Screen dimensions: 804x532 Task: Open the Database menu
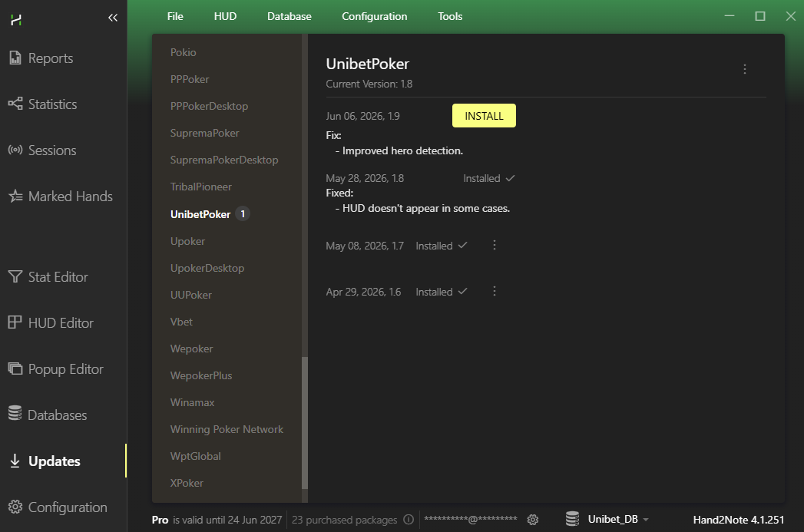[x=290, y=16]
